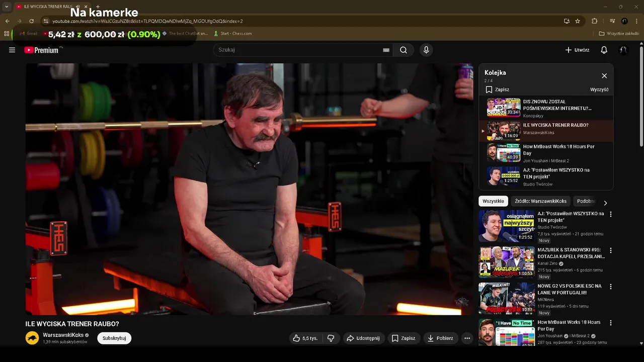This screenshot has width=644, height=362.
Task: Open options for NOWE G2 VS POLSKIE ESC video
Action: [x=611, y=287]
